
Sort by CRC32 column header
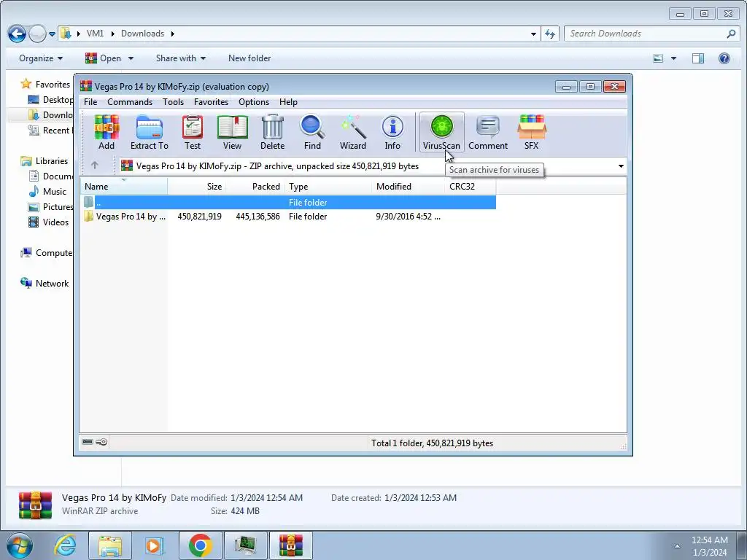471,186
